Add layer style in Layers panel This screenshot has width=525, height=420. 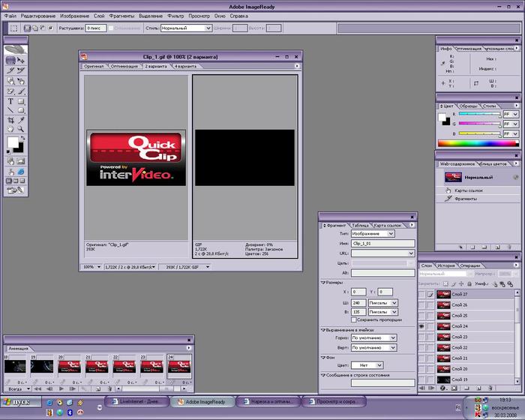pos(443,388)
